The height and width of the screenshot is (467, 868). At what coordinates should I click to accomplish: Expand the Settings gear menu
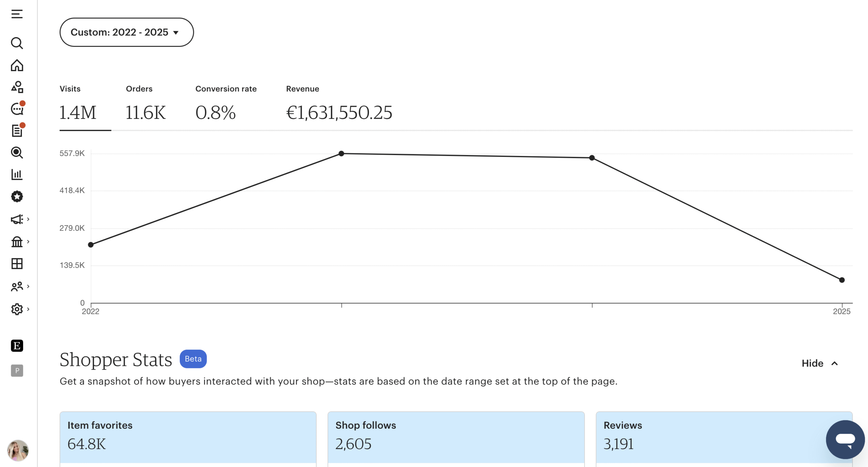tap(19, 309)
